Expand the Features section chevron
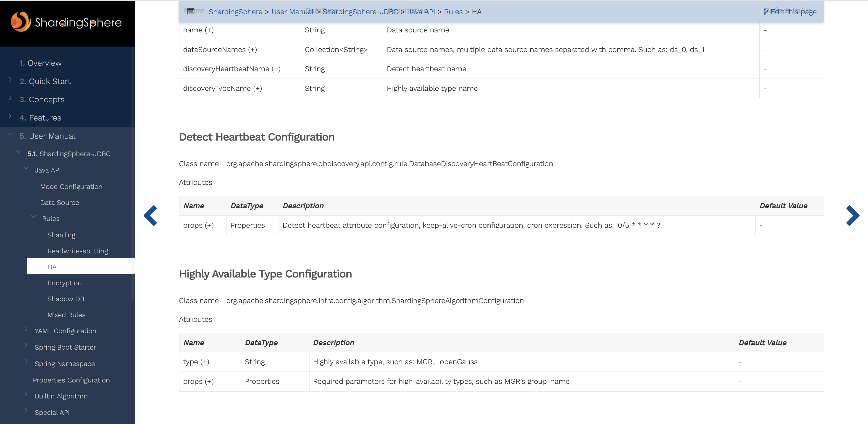Viewport: 868px width, 424px height. (10, 116)
